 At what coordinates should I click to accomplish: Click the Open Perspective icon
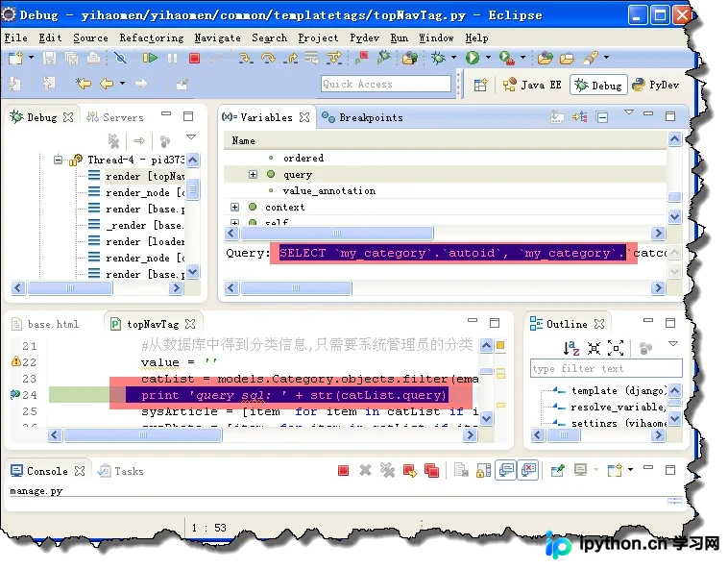[x=480, y=85]
